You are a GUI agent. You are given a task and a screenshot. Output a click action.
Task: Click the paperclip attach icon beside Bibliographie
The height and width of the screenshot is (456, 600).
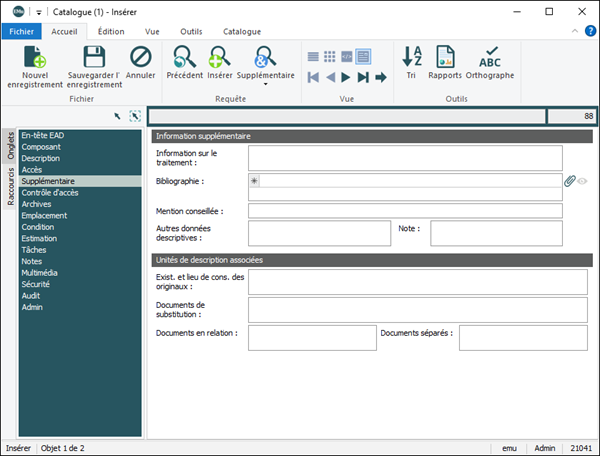click(570, 181)
